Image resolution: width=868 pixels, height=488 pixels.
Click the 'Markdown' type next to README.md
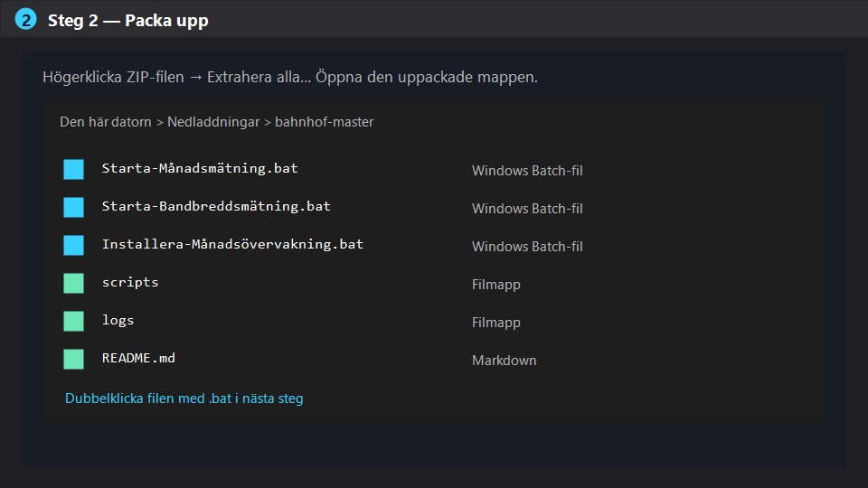point(504,361)
